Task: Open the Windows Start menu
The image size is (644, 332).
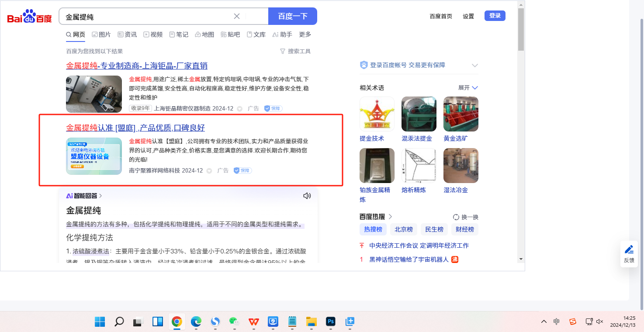Action: click(100, 322)
